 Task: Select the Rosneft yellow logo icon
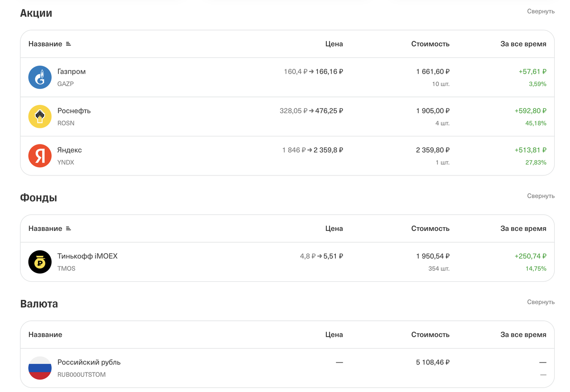coord(40,116)
